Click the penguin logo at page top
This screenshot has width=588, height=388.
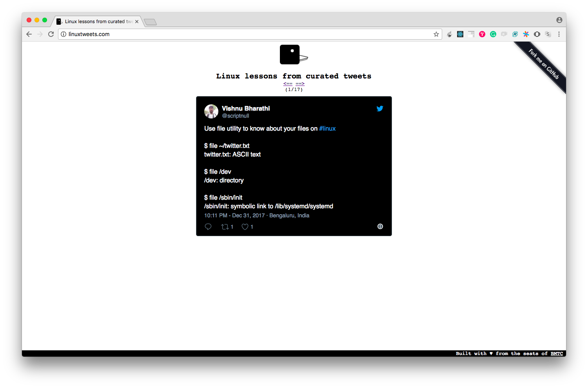294,55
